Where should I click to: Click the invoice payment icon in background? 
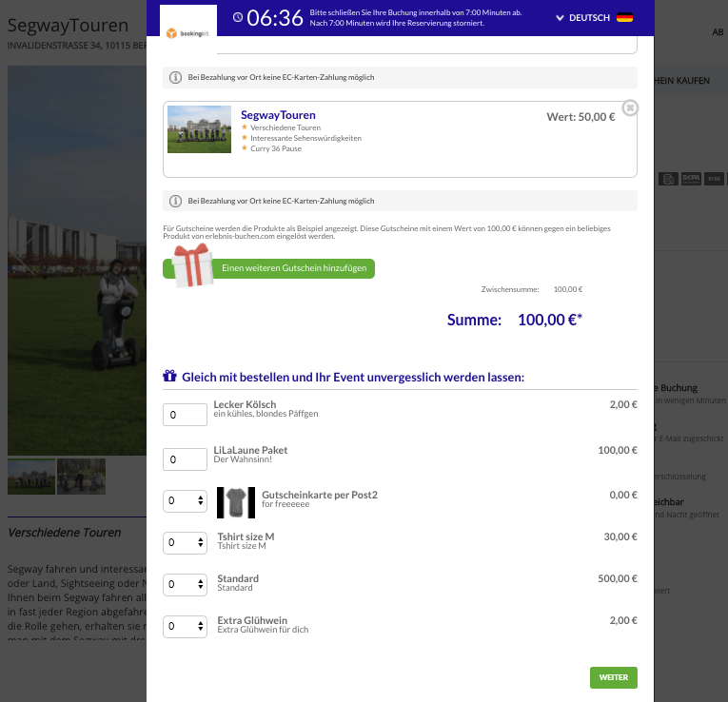(669, 179)
